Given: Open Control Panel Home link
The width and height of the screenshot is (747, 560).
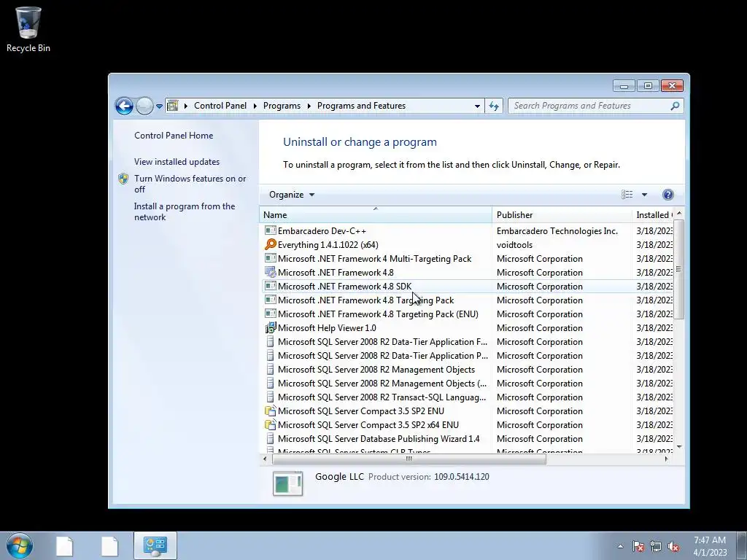Looking at the screenshot, I should pos(174,135).
